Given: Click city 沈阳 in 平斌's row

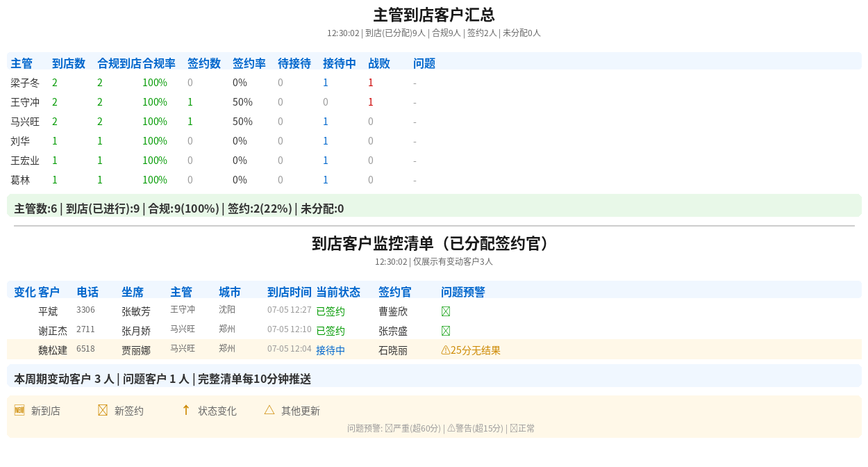Looking at the screenshot, I should click(x=227, y=309).
